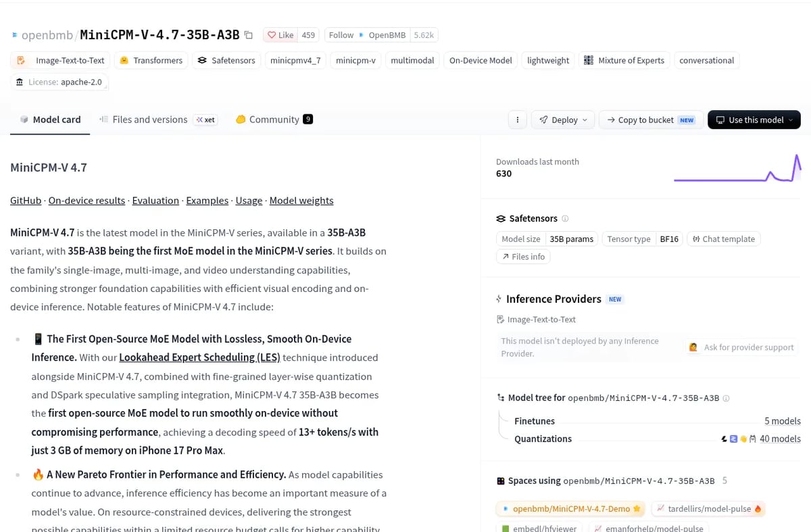This screenshot has width=811, height=532.
Task: View the 5 models under Finetunes
Action: (x=783, y=421)
